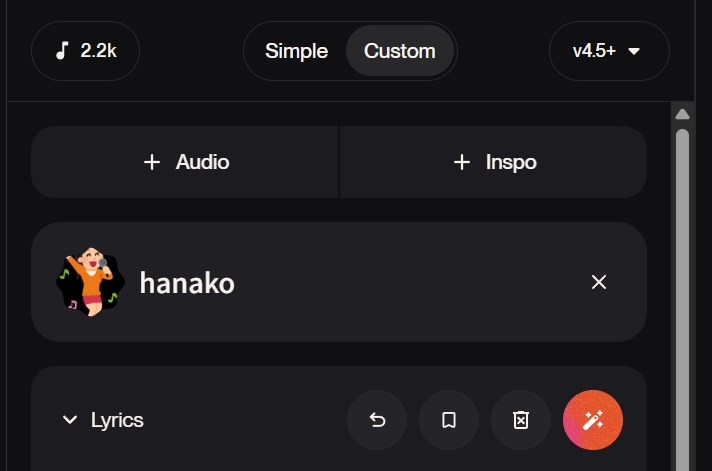This screenshot has height=471, width=712.
Task: Clear lyrics with the trash icon
Action: click(521, 420)
